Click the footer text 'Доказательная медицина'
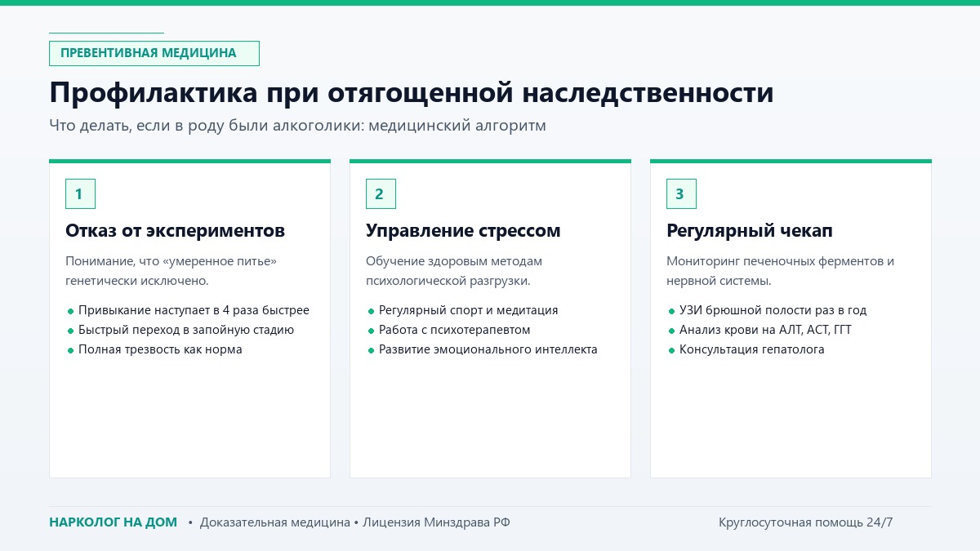This screenshot has height=551, width=980. click(275, 522)
